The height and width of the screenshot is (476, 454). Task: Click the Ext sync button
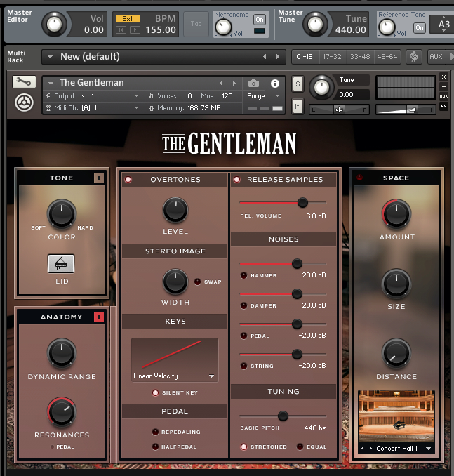pyautogui.click(x=128, y=19)
